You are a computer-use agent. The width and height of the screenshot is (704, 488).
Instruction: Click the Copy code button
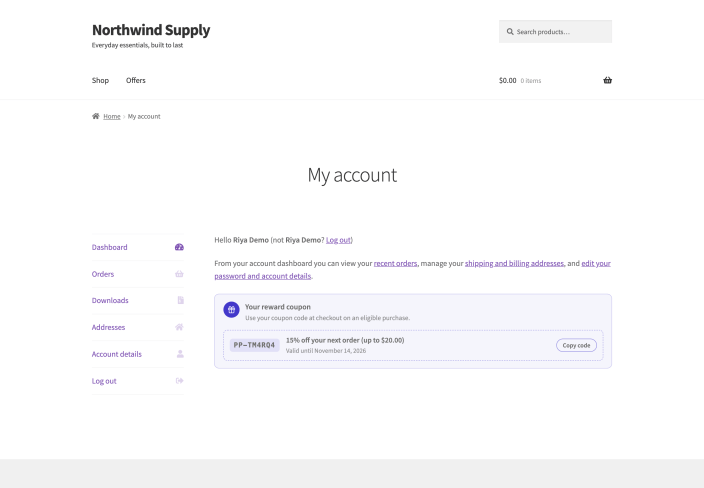576,345
